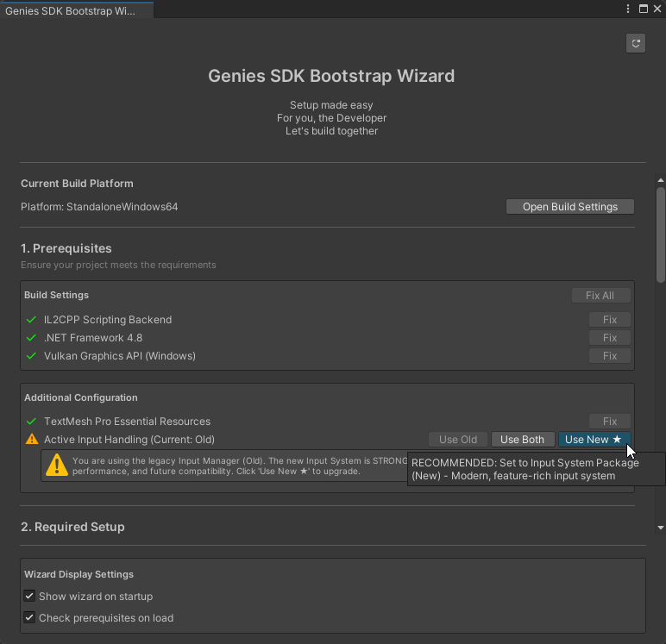This screenshot has height=644, width=666.
Task: Toggle Check prerequisites on load checkbox
Action: [x=30, y=618]
